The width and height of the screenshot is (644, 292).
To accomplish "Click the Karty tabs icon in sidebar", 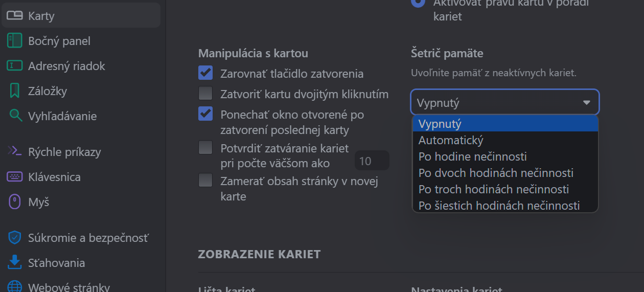I will click(15, 16).
